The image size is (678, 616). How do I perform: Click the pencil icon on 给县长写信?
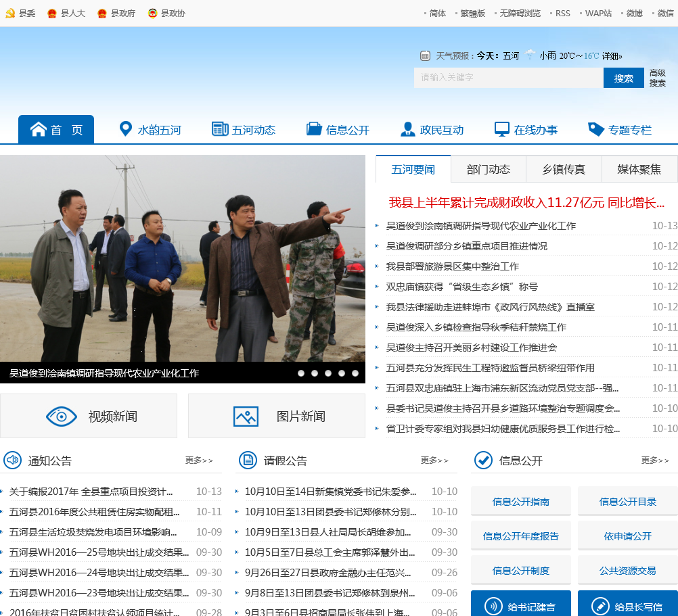pyautogui.click(x=600, y=607)
